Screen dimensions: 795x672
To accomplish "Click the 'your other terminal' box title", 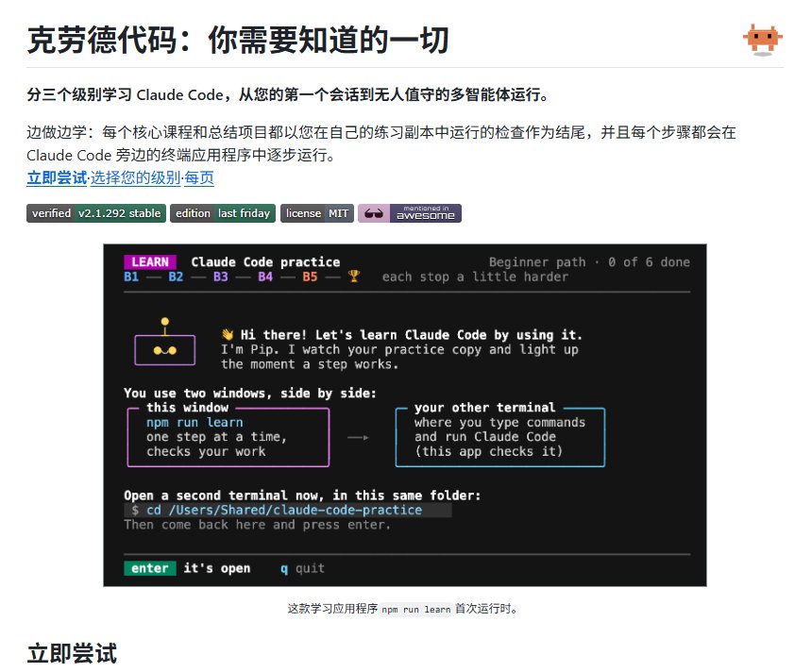I will point(484,408).
